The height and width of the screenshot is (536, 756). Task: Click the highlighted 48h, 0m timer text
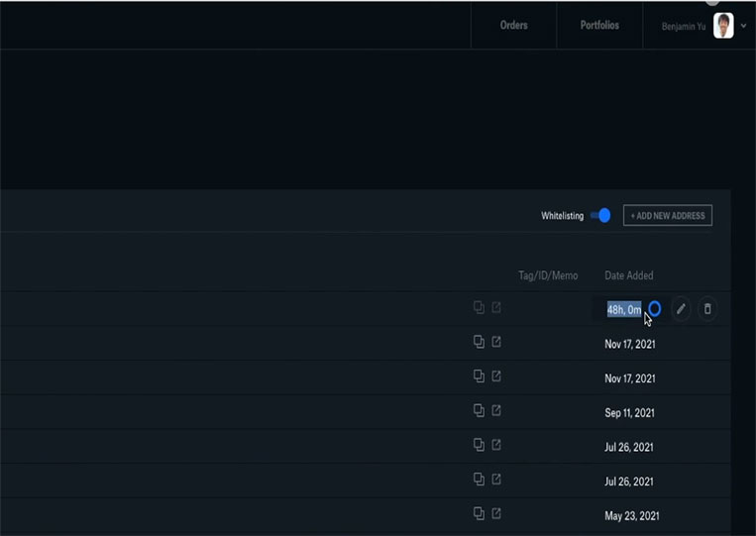[624, 309]
